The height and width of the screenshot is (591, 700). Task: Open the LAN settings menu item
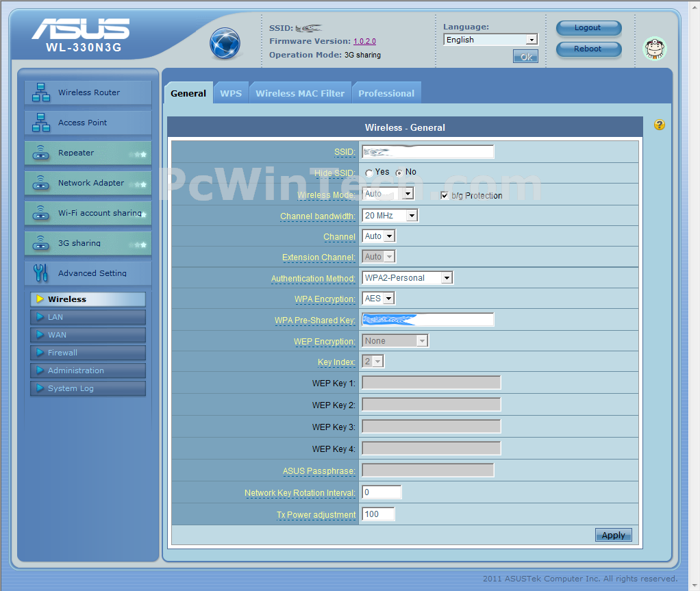[88, 317]
